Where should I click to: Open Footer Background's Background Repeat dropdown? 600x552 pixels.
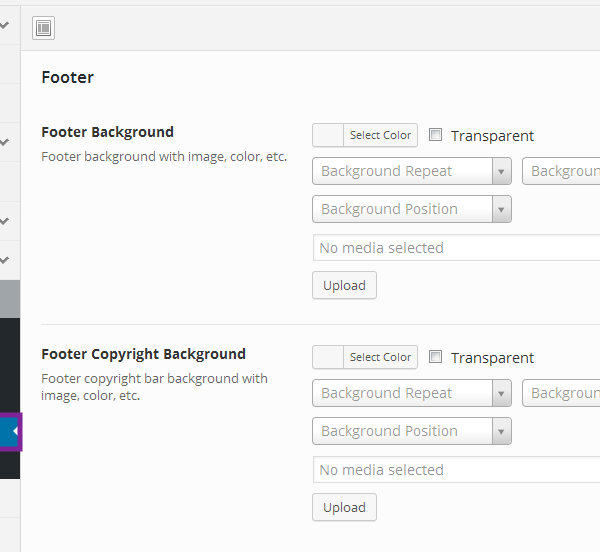[412, 171]
